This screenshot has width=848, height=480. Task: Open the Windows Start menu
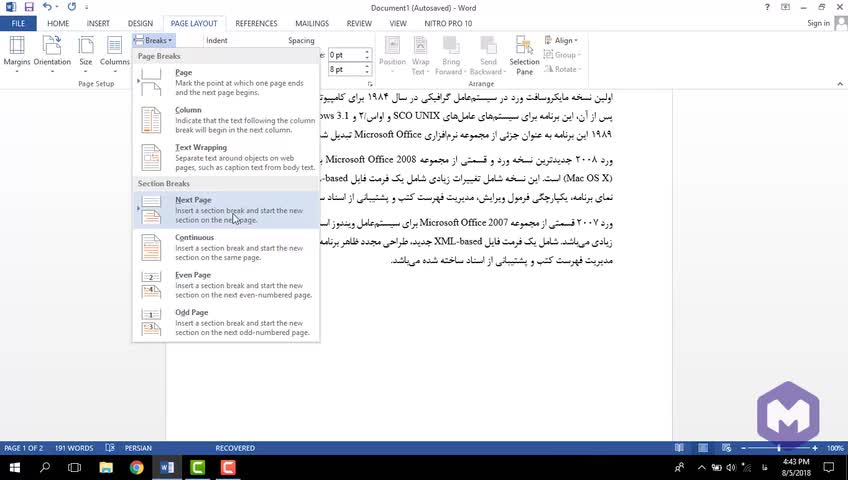pos(15,468)
